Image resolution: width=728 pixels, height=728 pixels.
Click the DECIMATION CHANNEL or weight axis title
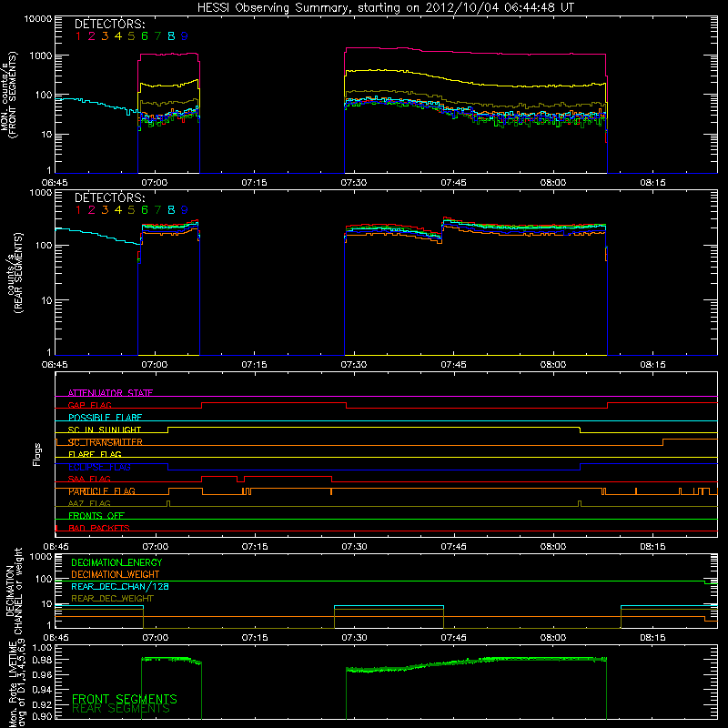(x=14, y=591)
